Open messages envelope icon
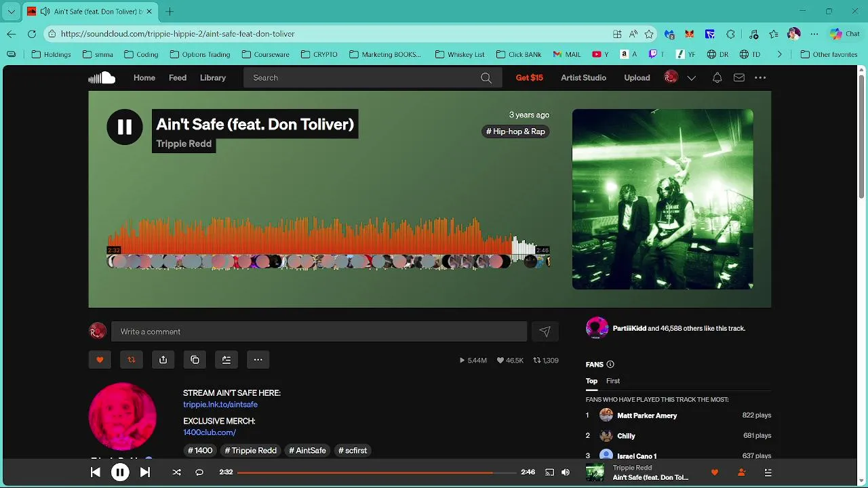The height and width of the screenshot is (488, 868). (739, 78)
